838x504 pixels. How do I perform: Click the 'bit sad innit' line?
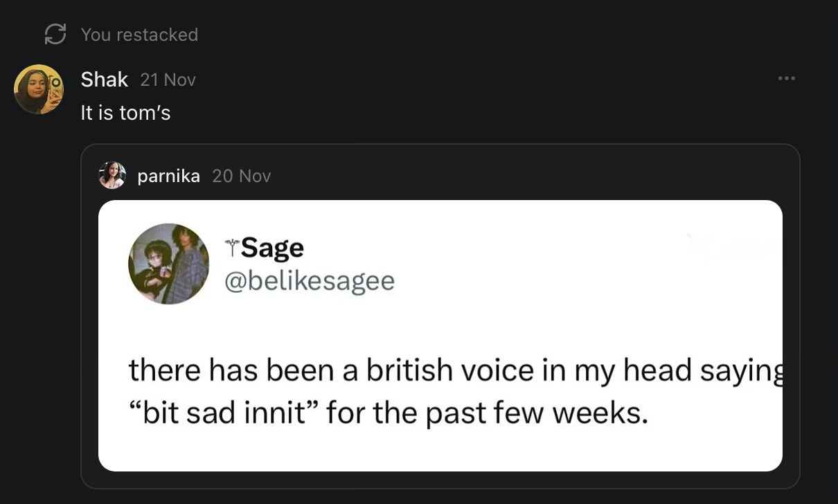coord(388,413)
